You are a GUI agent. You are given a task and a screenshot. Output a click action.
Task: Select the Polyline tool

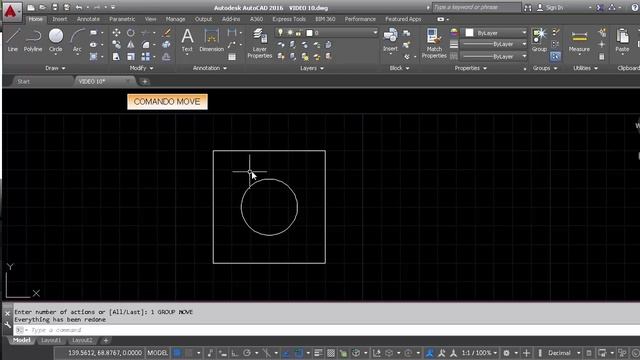click(x=33, y=40)
